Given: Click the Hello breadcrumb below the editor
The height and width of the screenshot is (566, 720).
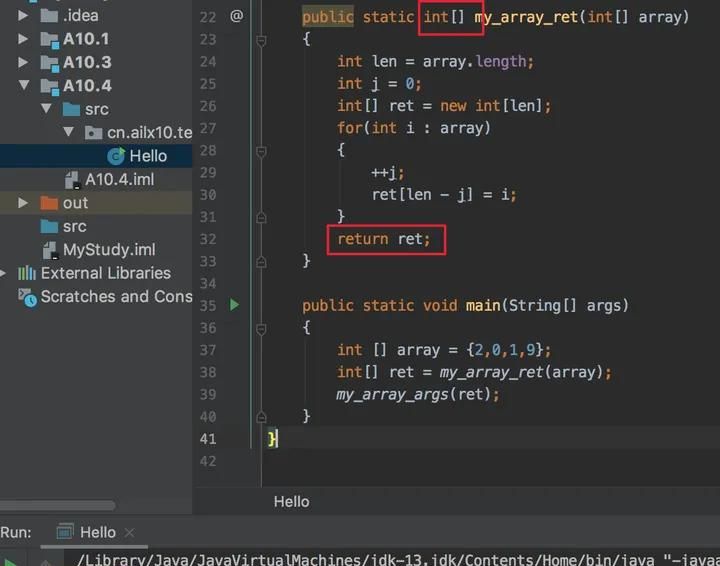Looking at the screenshot, I should [x=291, y=501].
